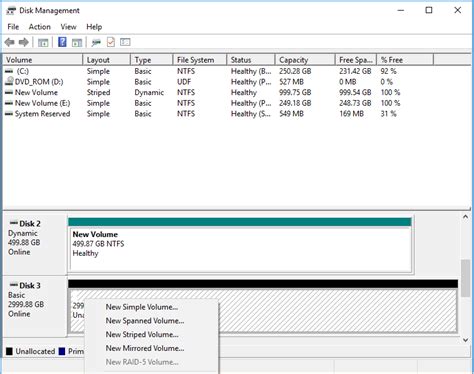The height and width of the screenshot is (374, 474).
Task: Click the scroll up arrow in disk pane
Action: (x=465, y=217)
